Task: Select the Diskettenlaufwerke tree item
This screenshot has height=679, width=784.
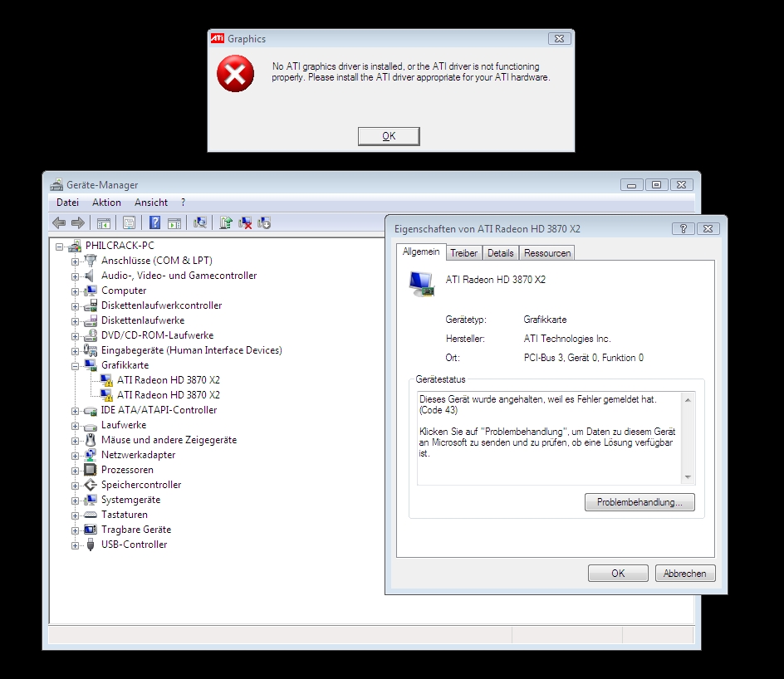Action: (x=143, y=320)
